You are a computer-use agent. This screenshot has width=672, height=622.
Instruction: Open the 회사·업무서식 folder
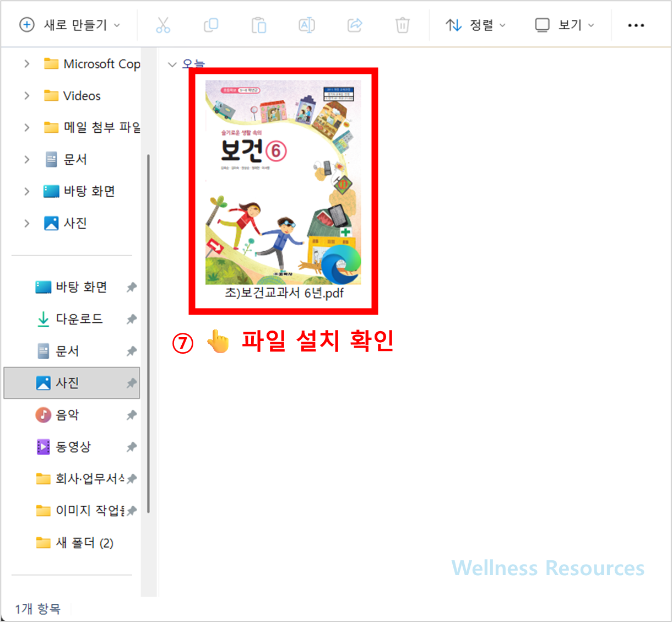pos(80,479)
